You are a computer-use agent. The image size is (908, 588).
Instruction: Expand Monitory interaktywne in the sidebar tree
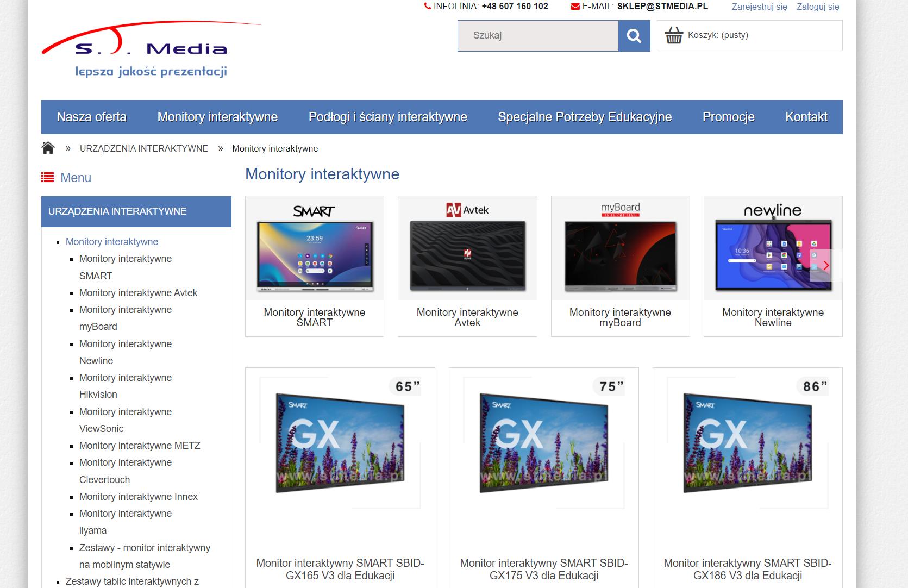tap(111, 241)
